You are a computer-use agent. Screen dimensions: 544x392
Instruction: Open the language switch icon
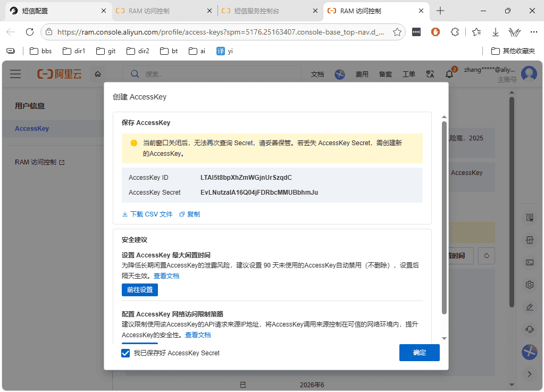pos(430,74)
